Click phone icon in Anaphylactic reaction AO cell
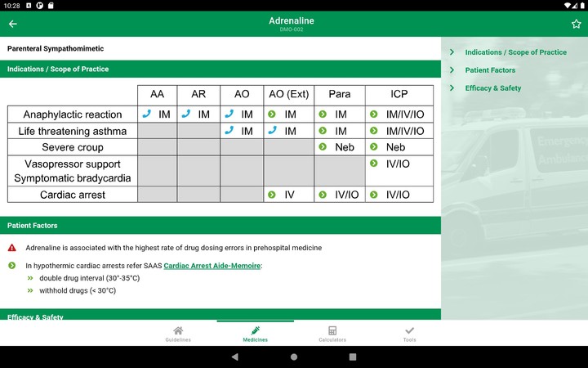The width and height of the screenshot is (588, 368). pos(229,114)
